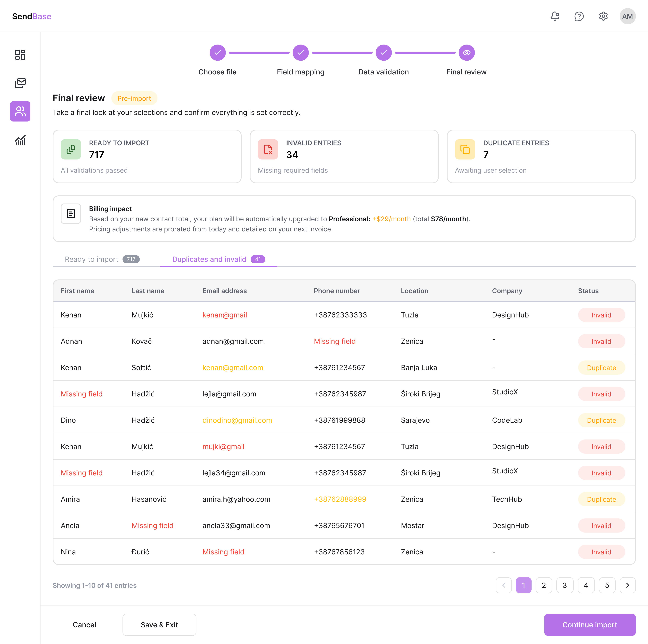Select the contacts sidebar icon
Image resolution: width=648 pixels, height=644 pixels.
[x=20, y=111]
